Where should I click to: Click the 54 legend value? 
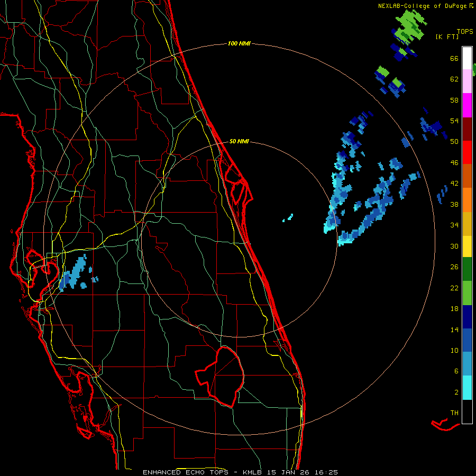click(x=454, y=121)
